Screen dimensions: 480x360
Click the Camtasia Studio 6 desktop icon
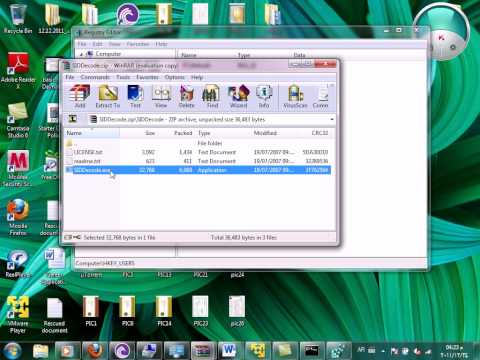17,120
